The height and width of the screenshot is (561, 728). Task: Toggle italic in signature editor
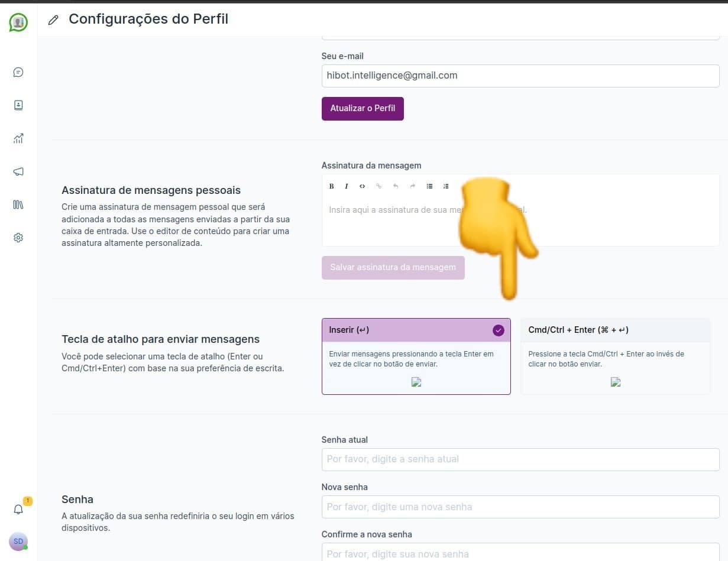(347, 186)
